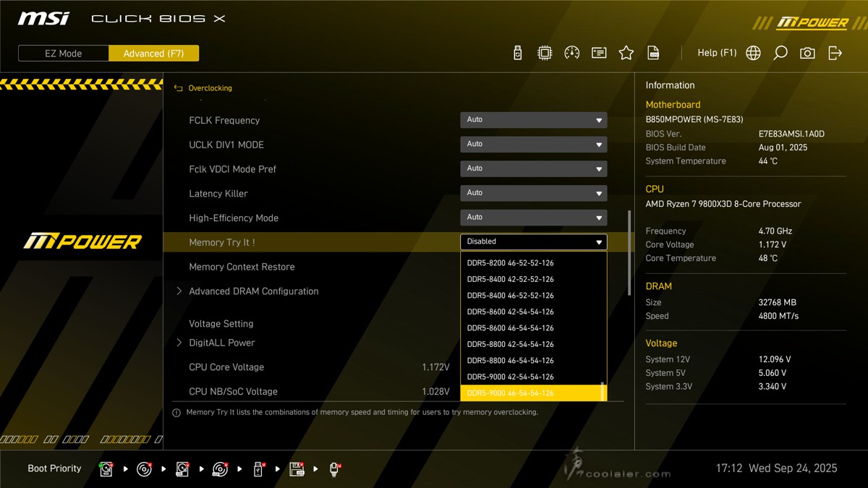Open the speedometer gauge icon
Image resolution: width=868 pixels, height=488 pixels.
coord(572,53)
